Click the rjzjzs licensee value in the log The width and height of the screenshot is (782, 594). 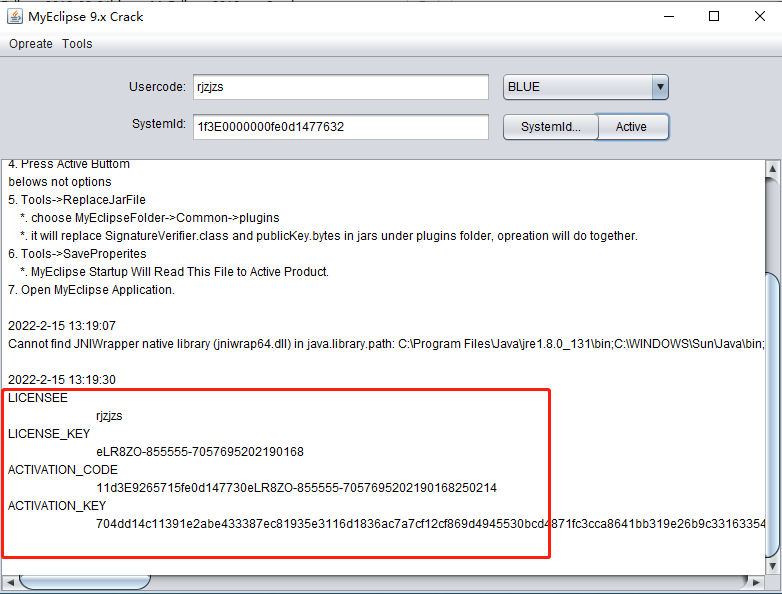109,416
